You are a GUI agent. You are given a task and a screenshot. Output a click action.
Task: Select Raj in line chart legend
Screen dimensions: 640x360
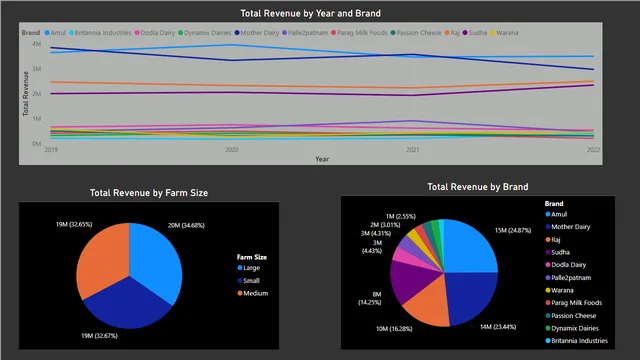[x=452, y=33]
